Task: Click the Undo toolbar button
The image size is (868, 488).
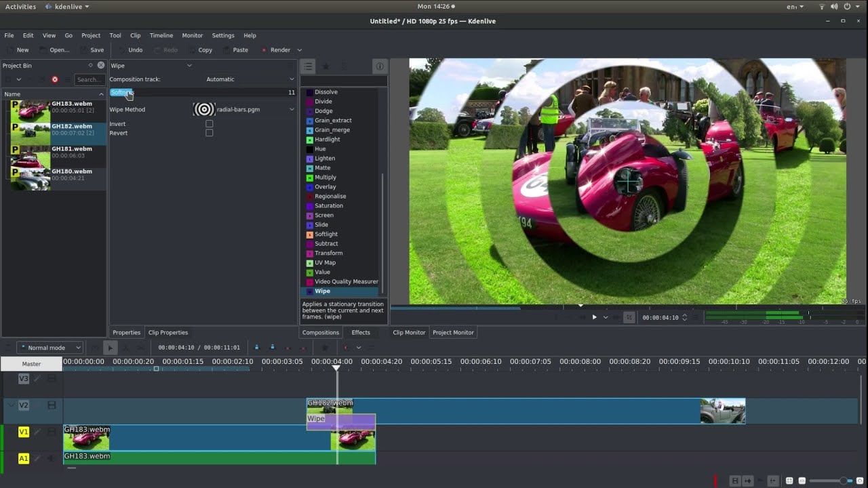Action: (x=130, y=50)
